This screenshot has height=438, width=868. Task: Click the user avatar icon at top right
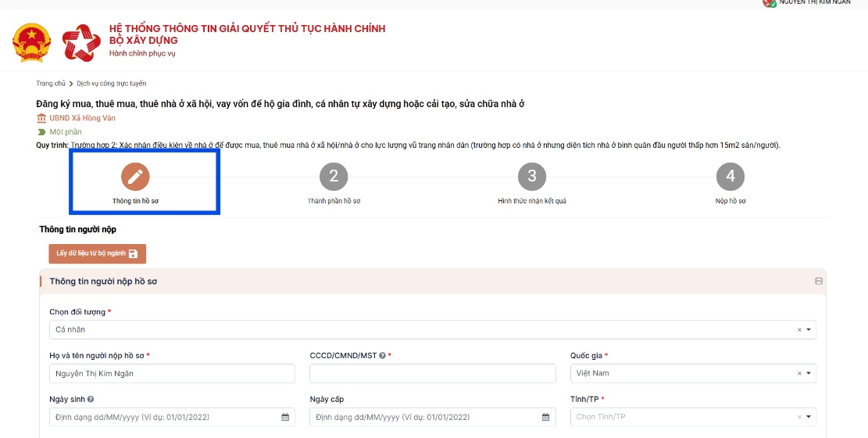click(770, 3)
